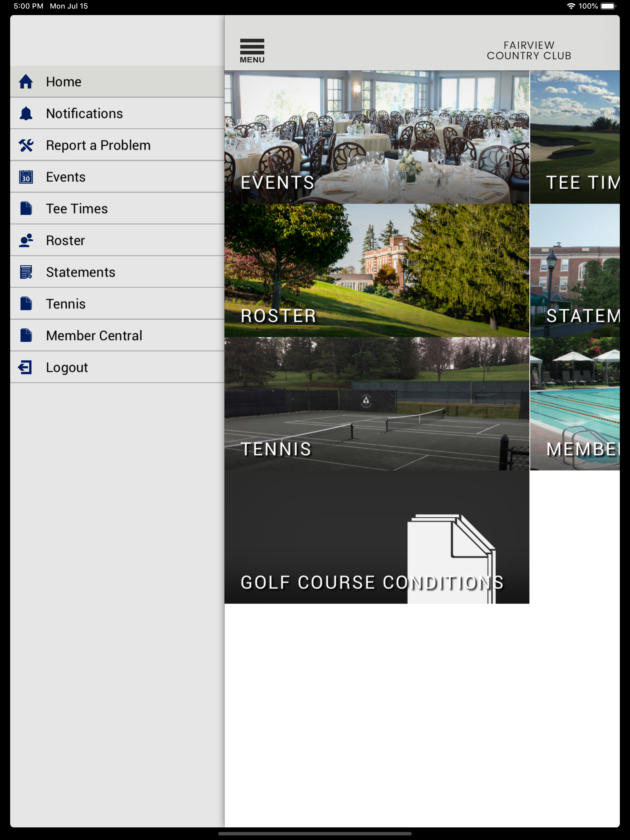Image resolution: width=630 pixels, height=840 pixels.
Task: Open the ROSTER clubhouse lawn tile
Action: (x=377, y=270)
